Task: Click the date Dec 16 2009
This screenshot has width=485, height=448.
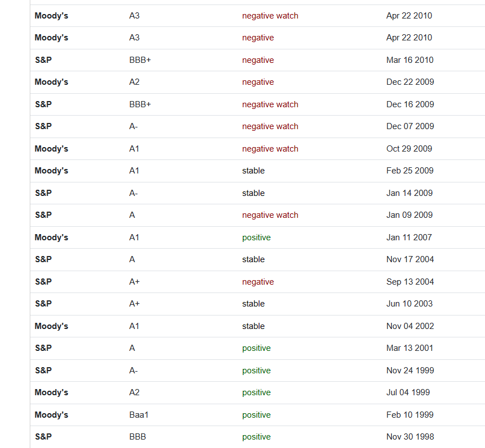Action: click(x=410, y=104)
